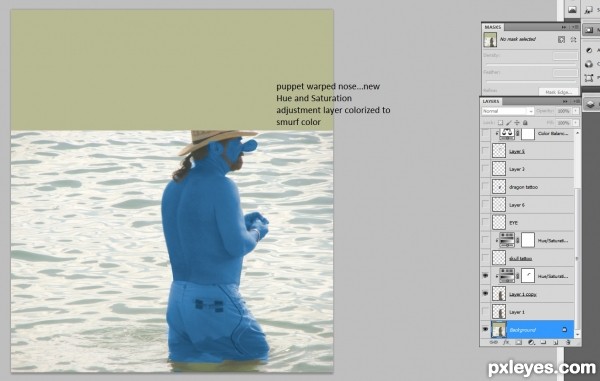This screenshot has width=600, height=381.
Task: Select the EYE layer name
Action: point(514,223)
